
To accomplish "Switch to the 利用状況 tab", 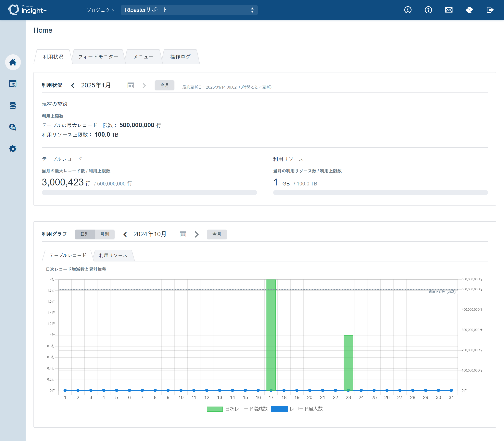I will tap(53, 57).
